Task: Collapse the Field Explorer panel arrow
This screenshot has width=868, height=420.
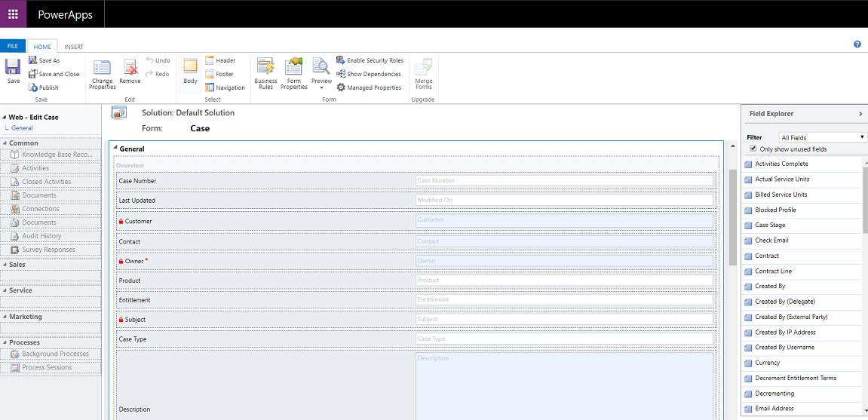Action: pos(860,113)
